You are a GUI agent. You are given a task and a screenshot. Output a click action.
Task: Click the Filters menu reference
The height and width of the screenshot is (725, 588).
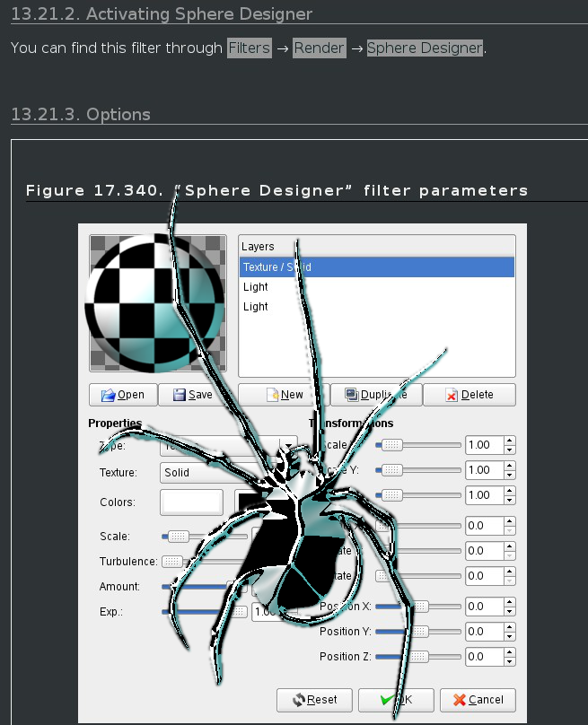click(x=250, y=48)
